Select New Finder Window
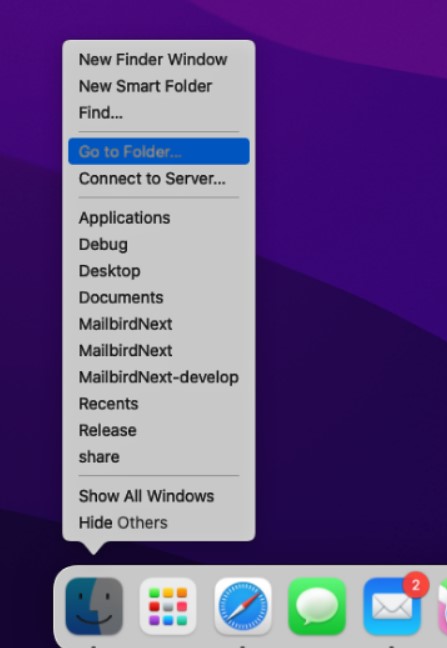This screenshot has width=447, height=648. 159,60
